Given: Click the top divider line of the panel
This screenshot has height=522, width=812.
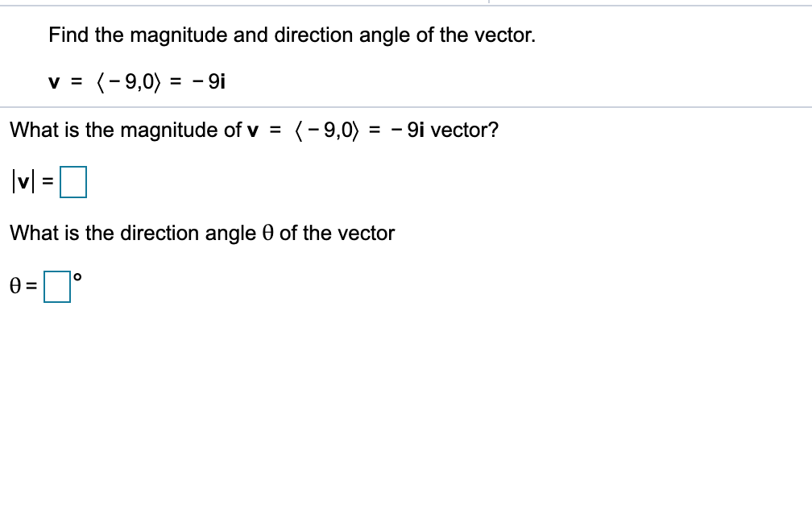Looking at the screenshot, I should pyautogui.click(x=406, y=5).
